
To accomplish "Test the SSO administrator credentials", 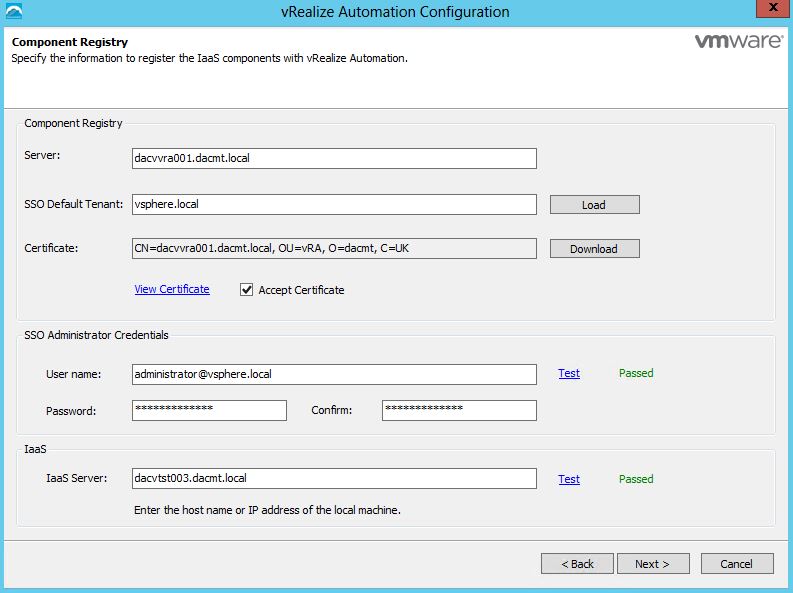I will 569,373.
